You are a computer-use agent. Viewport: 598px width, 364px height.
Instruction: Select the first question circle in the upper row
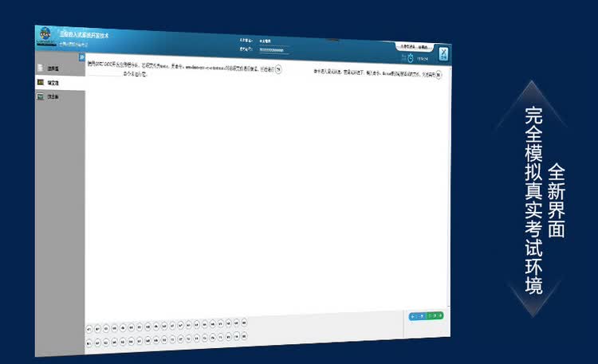[x=89, y=329]
